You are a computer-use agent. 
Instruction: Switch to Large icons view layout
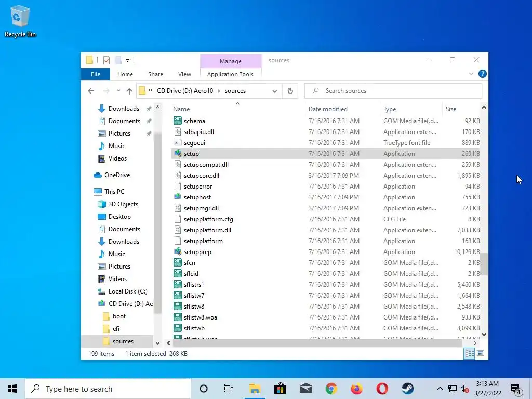point(481,353)
